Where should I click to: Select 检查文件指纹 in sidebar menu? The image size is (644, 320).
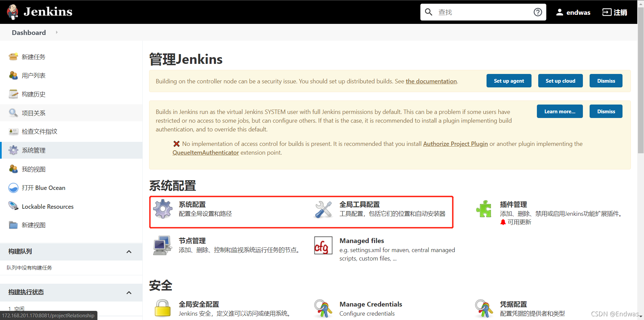pos(40,131)
